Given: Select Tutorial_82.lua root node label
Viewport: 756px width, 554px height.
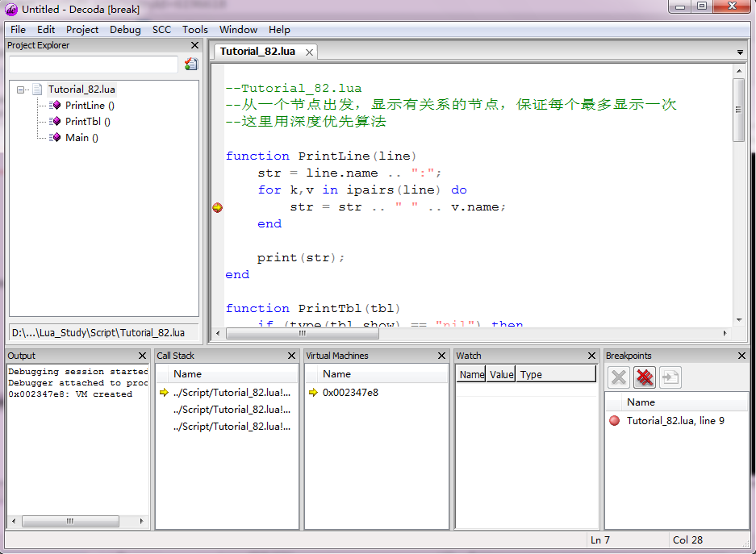Looking at the screenshot, I should pyautogui.click(x=81, y=90).
